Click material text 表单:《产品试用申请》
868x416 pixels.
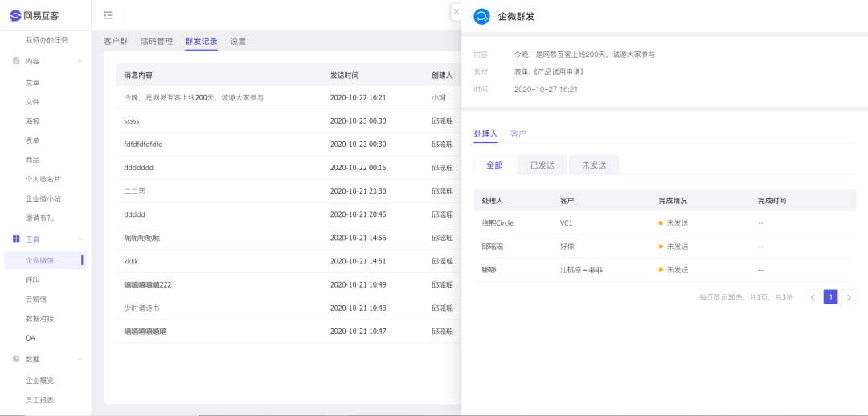(550, 72)
